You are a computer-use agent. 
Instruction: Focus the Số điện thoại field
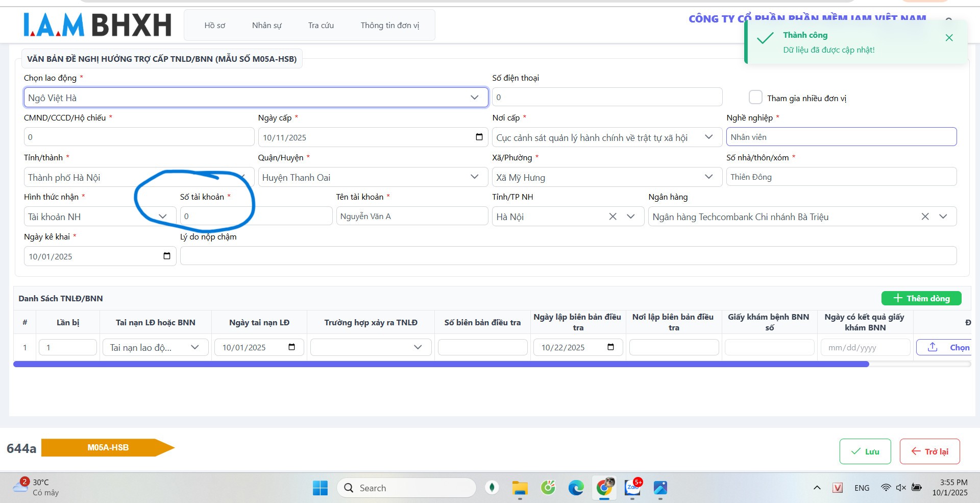607,97
